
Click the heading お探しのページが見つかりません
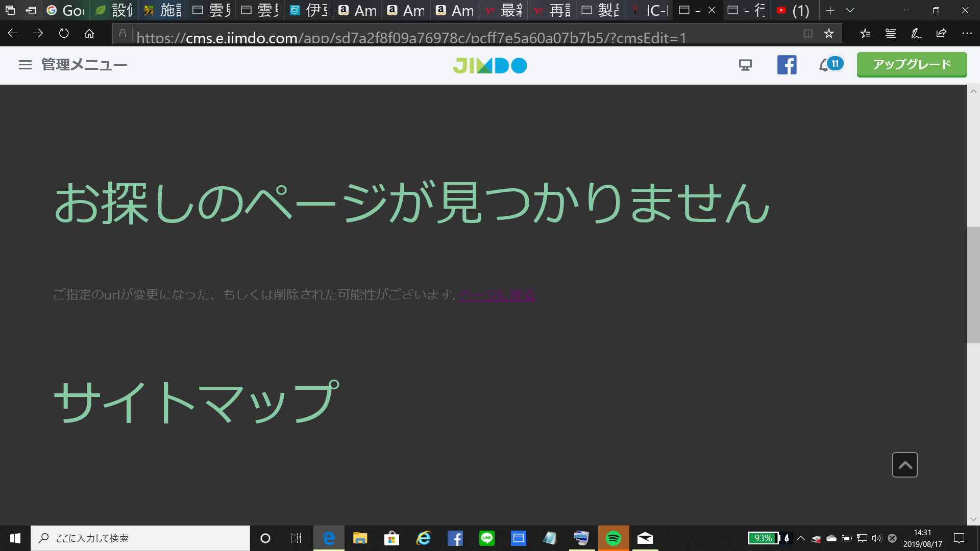pyautogui.click(x=412, y=203)
